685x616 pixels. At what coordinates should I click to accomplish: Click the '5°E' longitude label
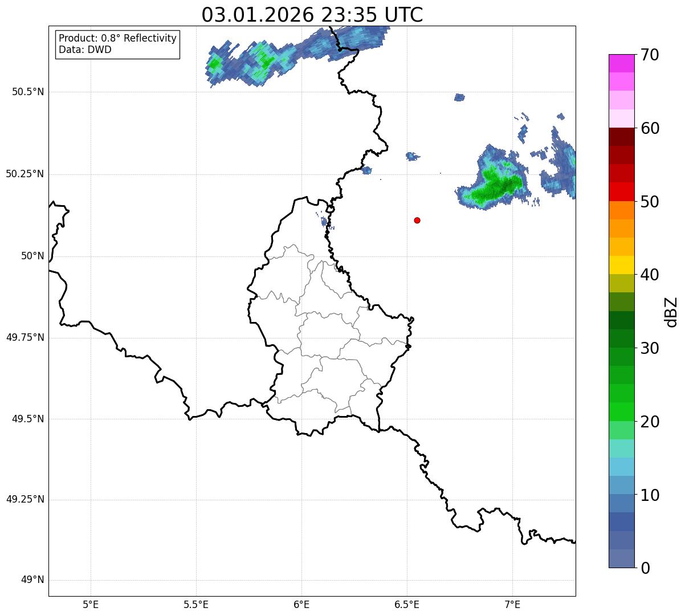coord(91,604)
